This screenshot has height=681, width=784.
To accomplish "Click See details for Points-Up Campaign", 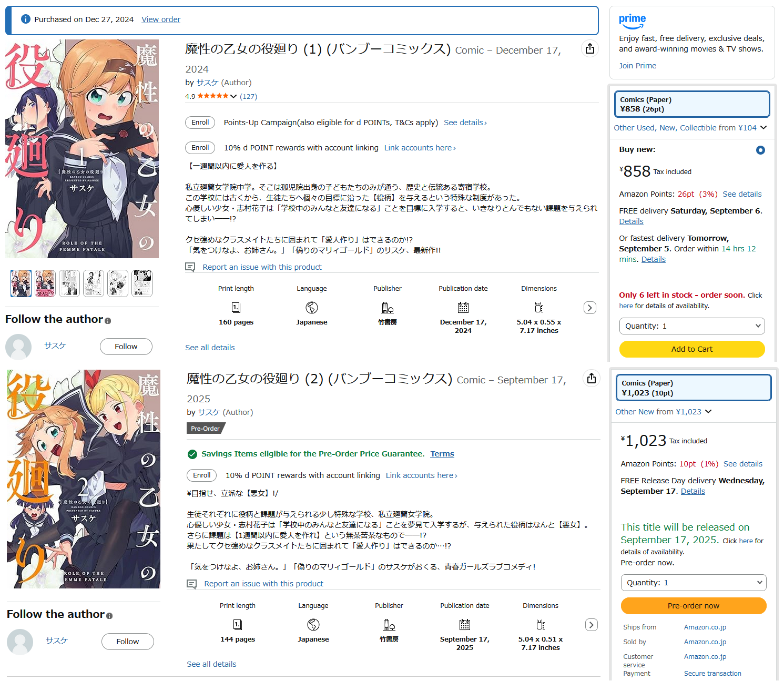I will 465,123.
